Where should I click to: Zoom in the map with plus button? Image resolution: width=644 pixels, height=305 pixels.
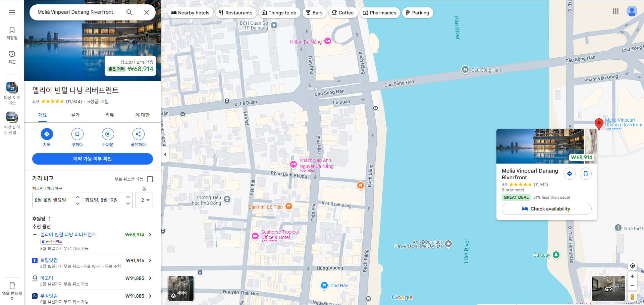tap(632, 277)
